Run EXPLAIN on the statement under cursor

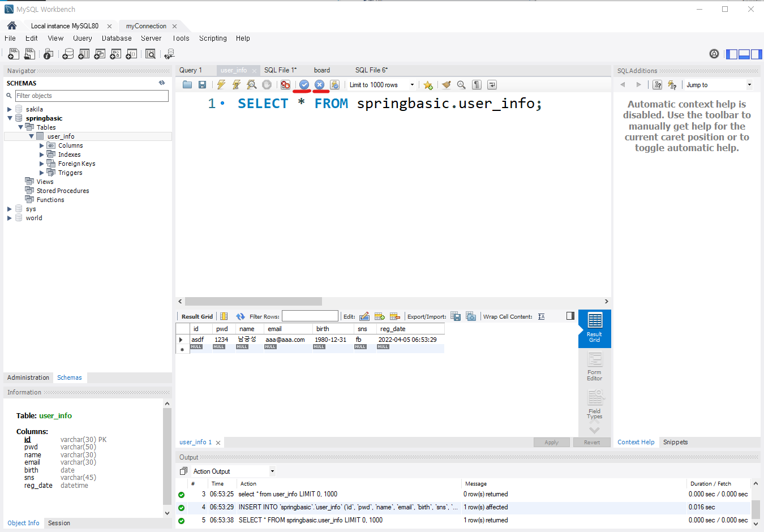tap(252, 85)
